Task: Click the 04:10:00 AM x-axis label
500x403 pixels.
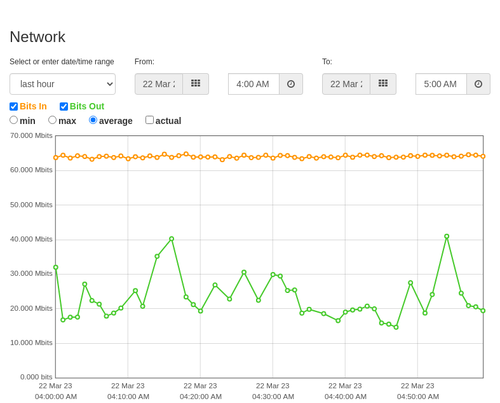Action: coord(128,397)
